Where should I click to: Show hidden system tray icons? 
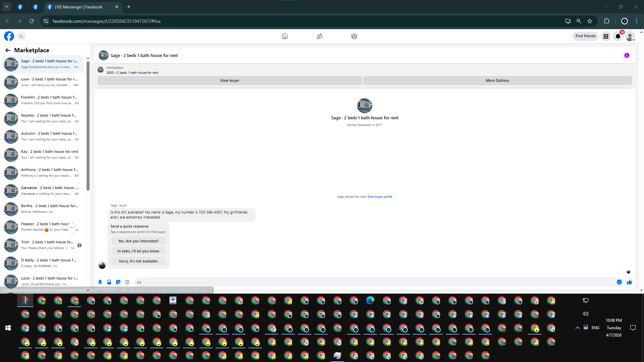click(578, 328)
